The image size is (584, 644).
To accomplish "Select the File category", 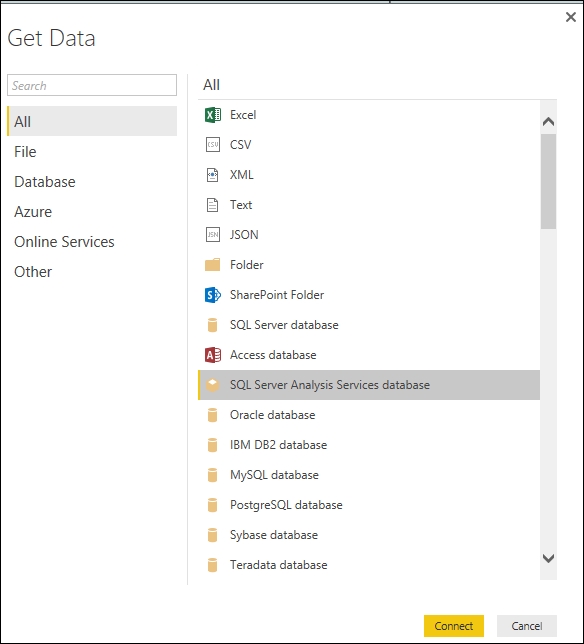I will point(92,152).
